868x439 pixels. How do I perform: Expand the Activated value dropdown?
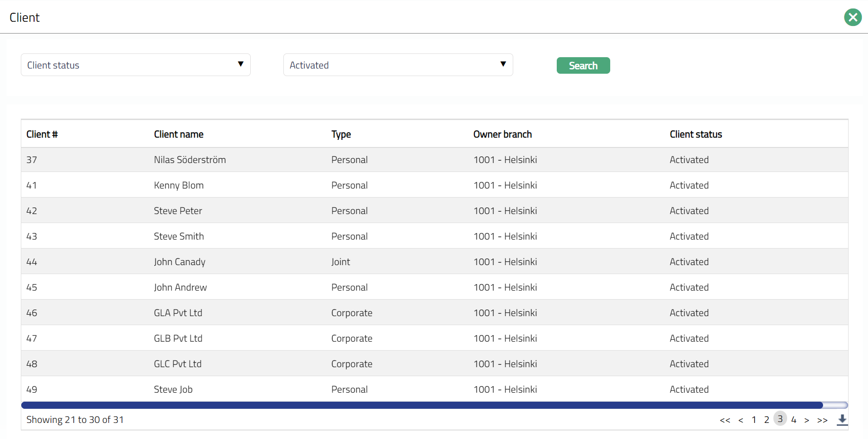[x=398, y=65]
